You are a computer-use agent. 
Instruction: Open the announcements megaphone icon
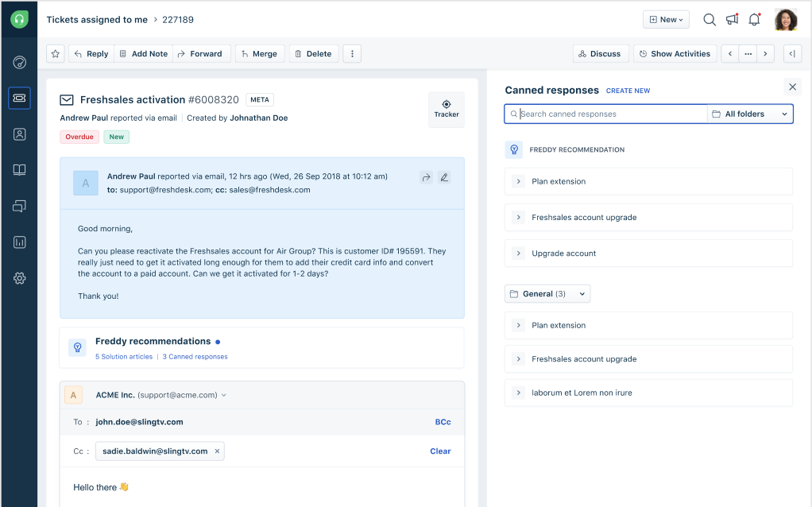point(733,20)
